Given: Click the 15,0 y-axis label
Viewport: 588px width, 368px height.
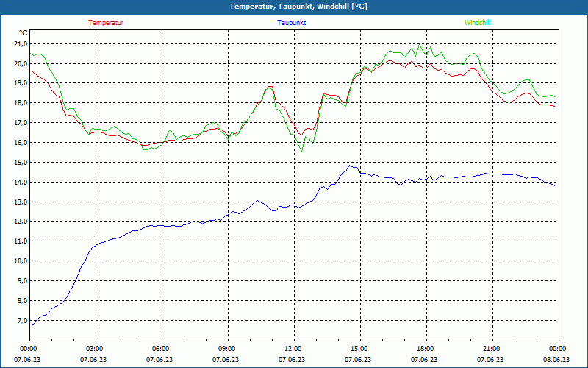Looking at the screenshot, I should [21, 163].
